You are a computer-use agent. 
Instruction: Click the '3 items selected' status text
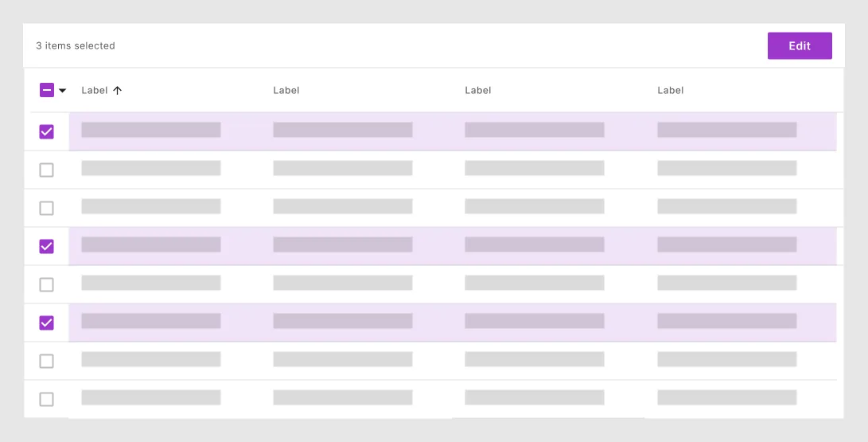[76, 46]
